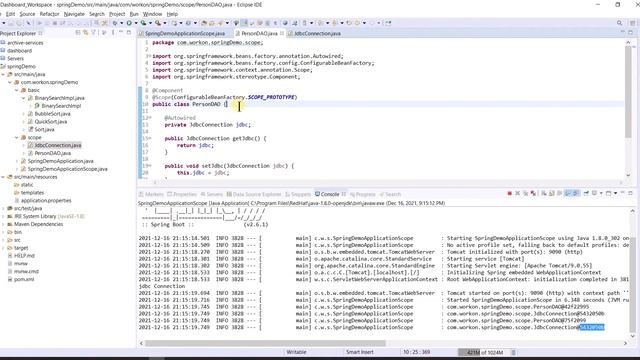Toggle Link with Editor in Project Explorer
Image resolution: width=640 pixels, height=360 pixels.
pyautogui.click(x=86, y=33)
